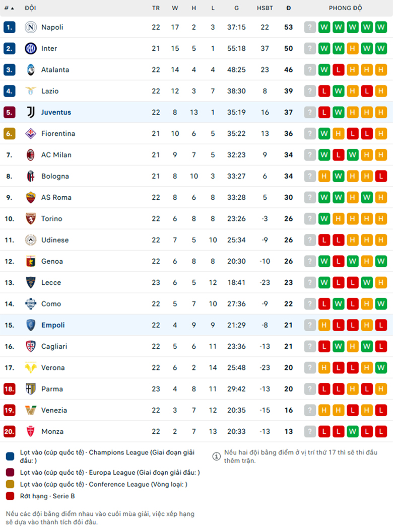Click the AS Roma club badge
This screenshot has width=393, height=532.
pos(31,197)
